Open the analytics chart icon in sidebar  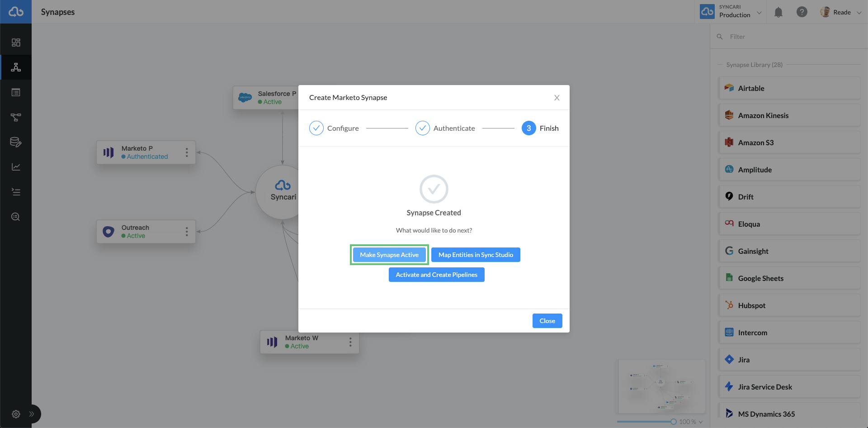(16, 167)
